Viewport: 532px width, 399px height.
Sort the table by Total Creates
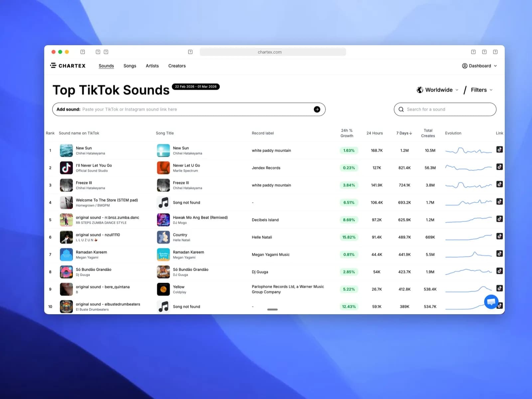pos(428,133)
